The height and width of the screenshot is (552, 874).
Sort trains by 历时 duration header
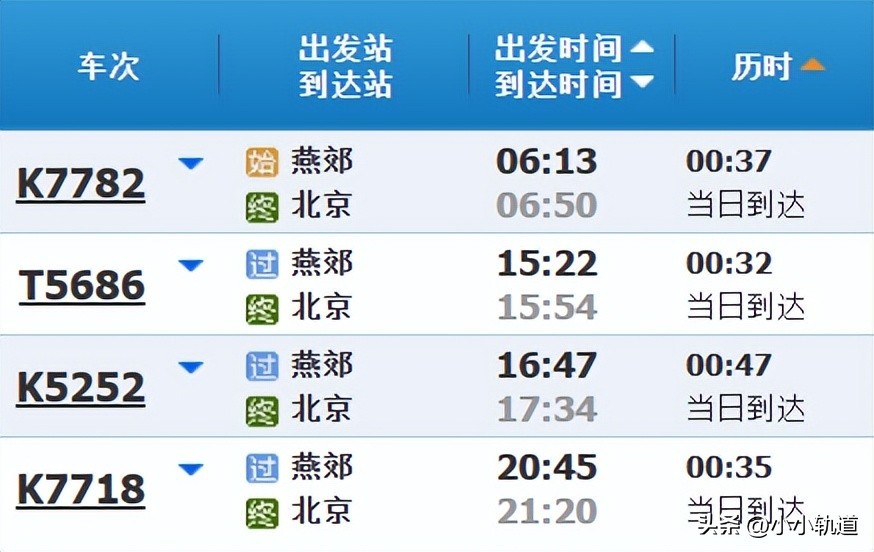(777, 66)
